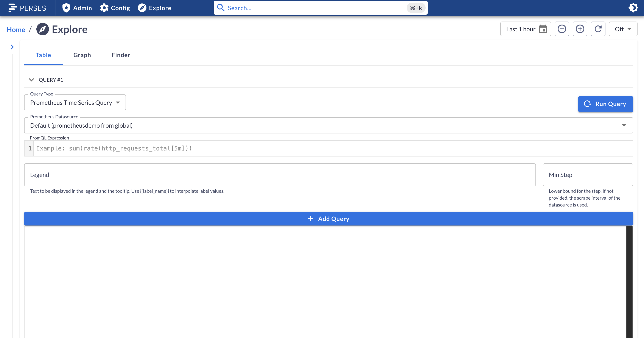644x338 pixels.
Task: Open the time range calendar icon
Action: [543, 29]
